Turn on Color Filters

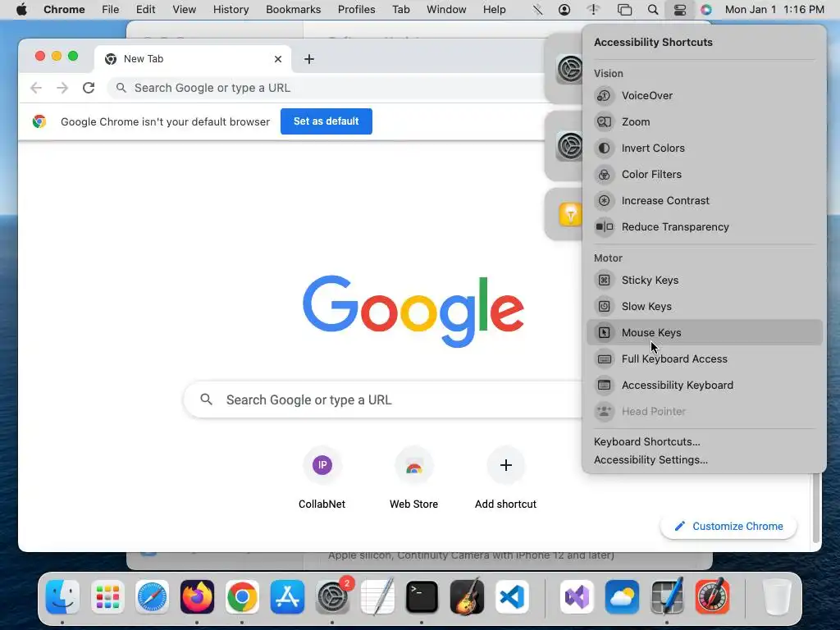[705, 174]
